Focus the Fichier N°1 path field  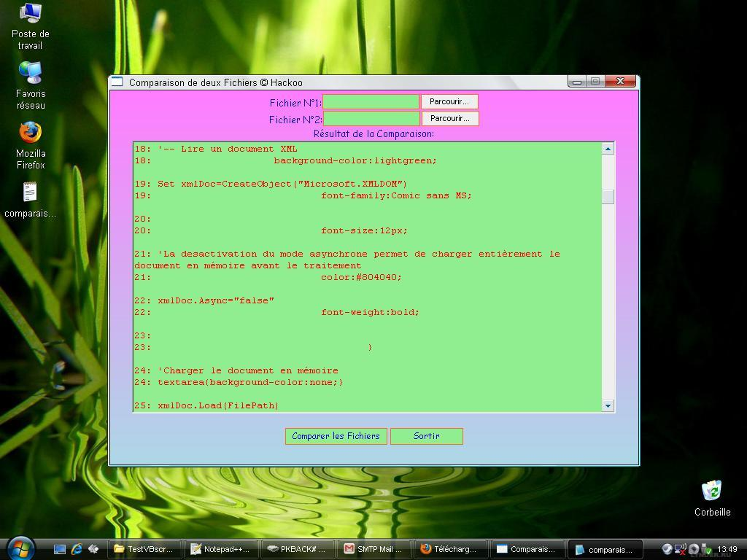coord(371,102)
